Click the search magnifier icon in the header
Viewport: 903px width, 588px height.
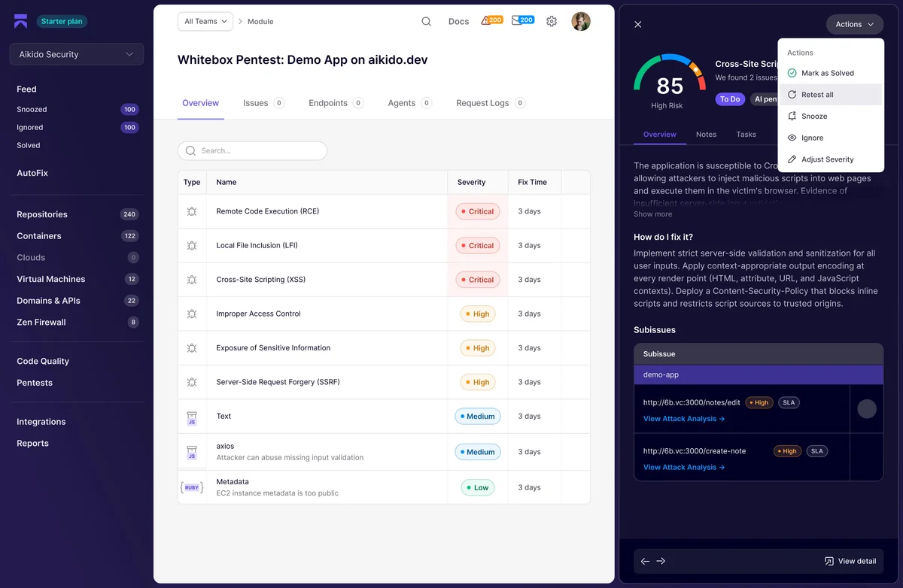[x=426, y=21]
